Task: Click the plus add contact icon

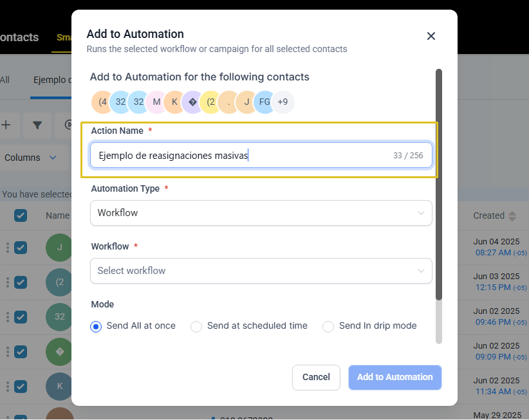Action: (6, 125)
